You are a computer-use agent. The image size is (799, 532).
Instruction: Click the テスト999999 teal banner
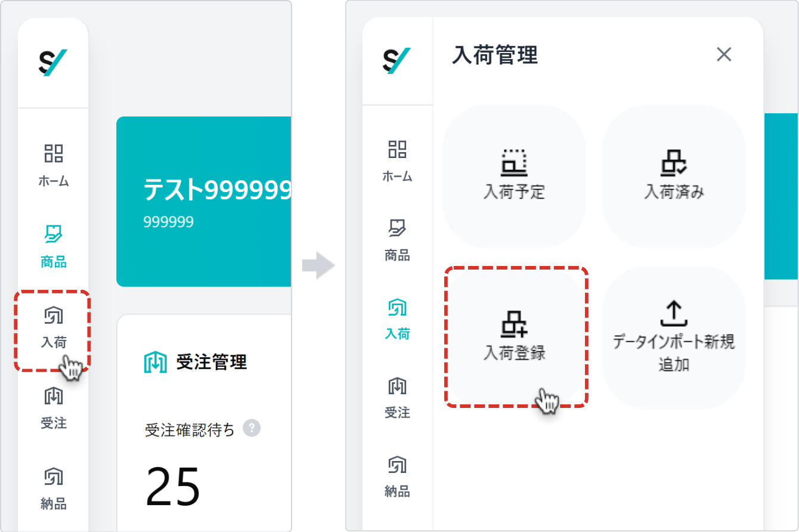[x=204, y=202]
